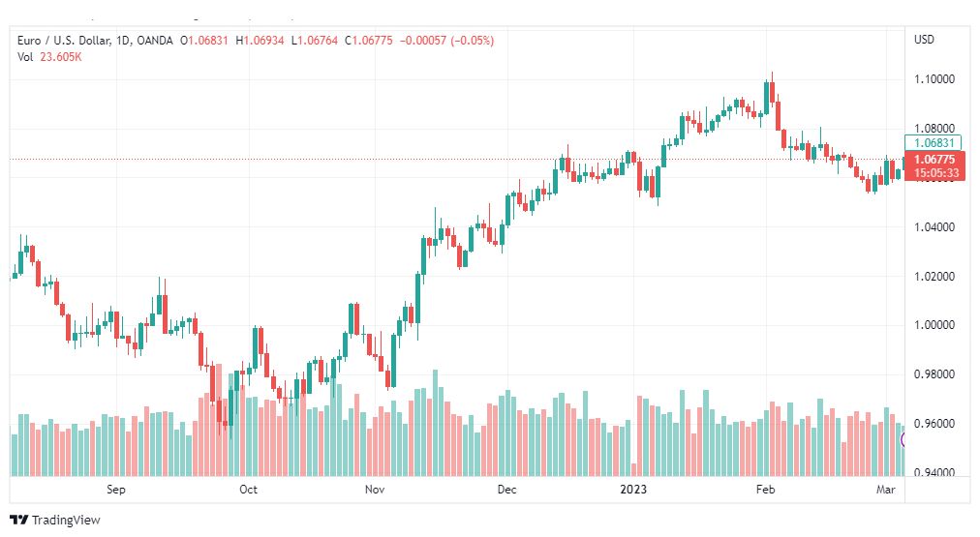Click the TradingView text link
This screenshot has width=980, height=537.
(66, 520)
